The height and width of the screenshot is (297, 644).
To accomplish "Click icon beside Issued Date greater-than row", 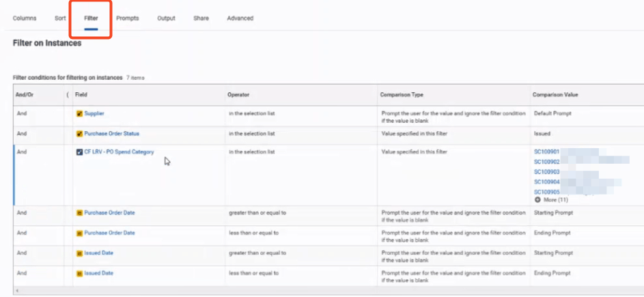I will [80, 253].
